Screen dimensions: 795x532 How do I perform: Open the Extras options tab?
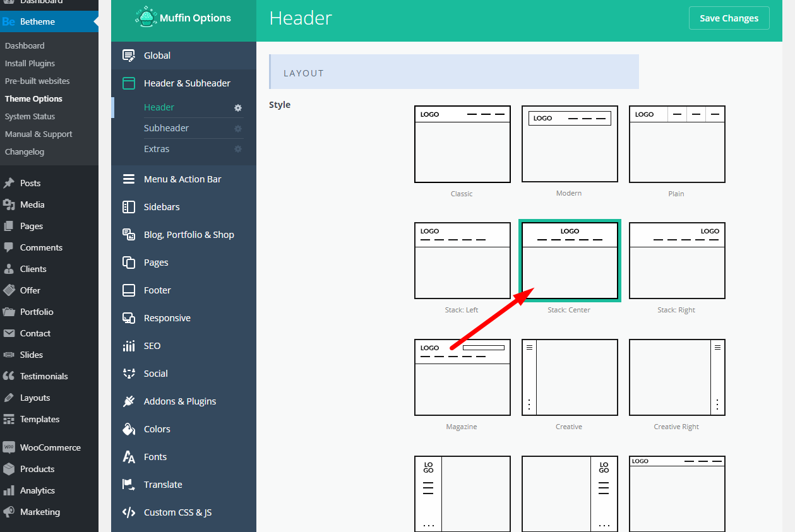click(157, 149)
